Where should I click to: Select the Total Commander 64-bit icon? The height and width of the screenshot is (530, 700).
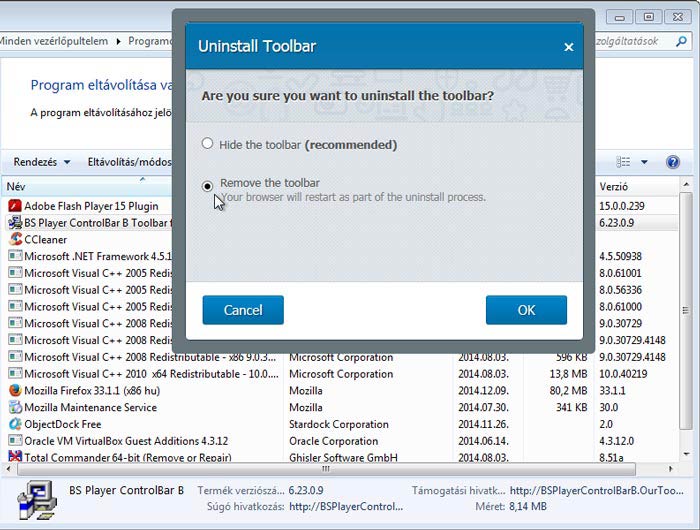(15, 458)
